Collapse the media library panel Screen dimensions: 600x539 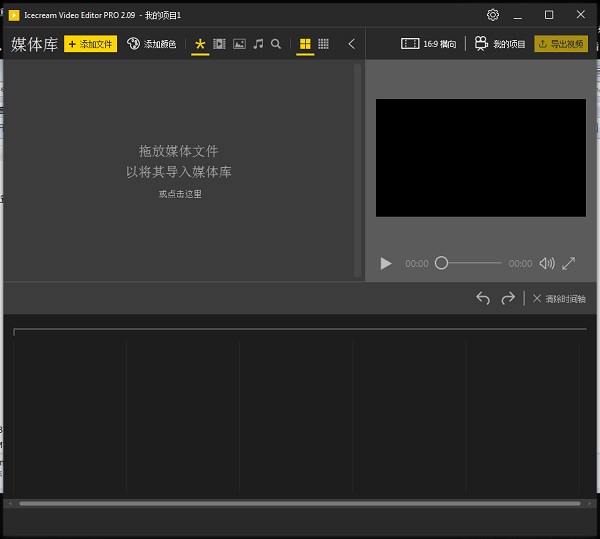(x=352, y=44)
